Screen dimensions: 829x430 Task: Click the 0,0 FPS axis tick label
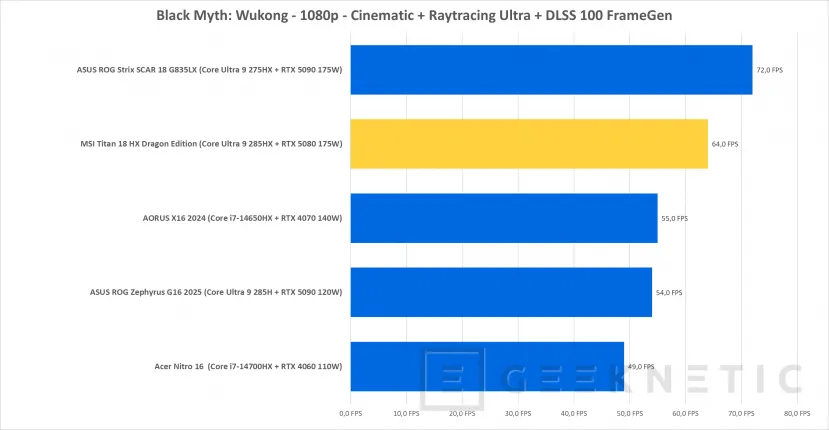click(x=351, y=414)
